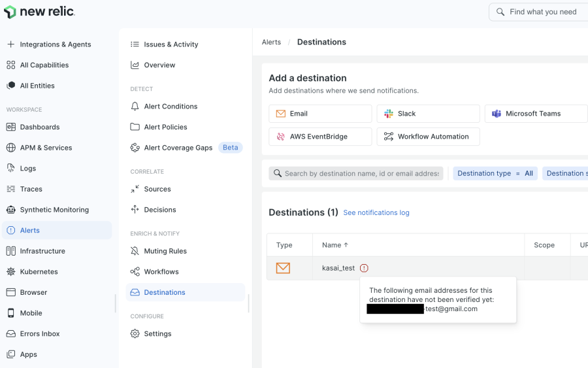The image size is (588, 368).
Task: Click the Beta badge
Action: pyautogui.click(x=230, y=148)
